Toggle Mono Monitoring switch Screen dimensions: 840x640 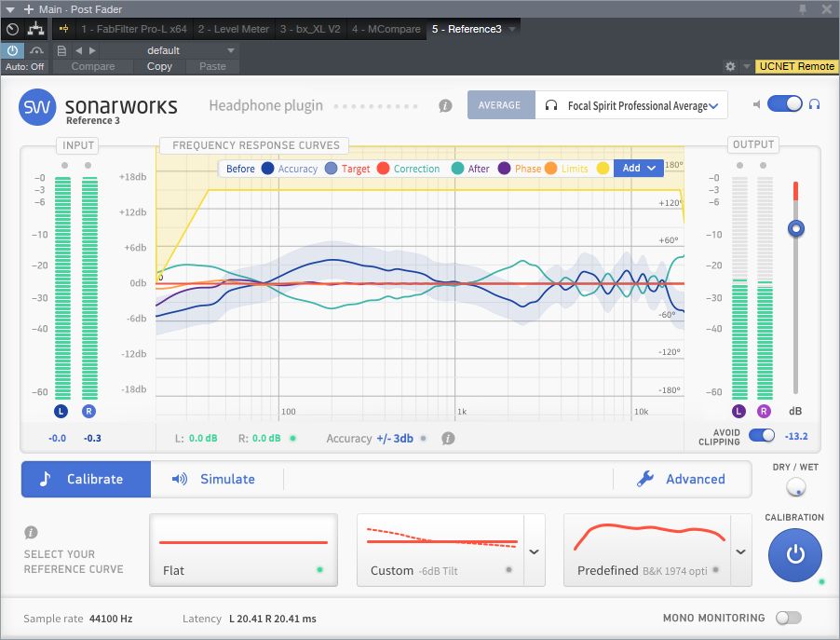[789, 618]
